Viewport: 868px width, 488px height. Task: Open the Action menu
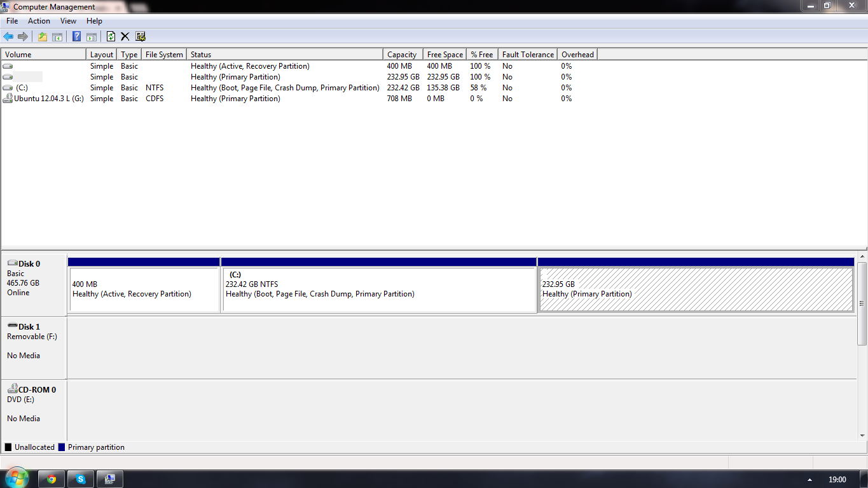39,21
